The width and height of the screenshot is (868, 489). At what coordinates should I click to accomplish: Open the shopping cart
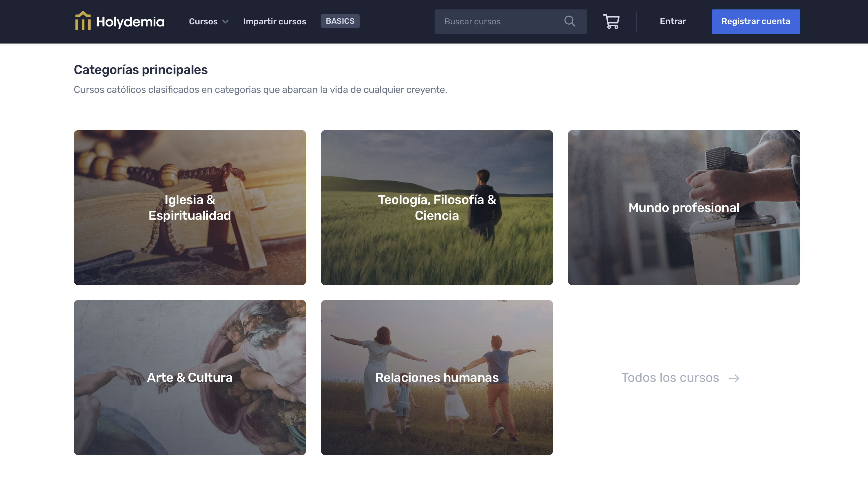click(x=611, y=22)
